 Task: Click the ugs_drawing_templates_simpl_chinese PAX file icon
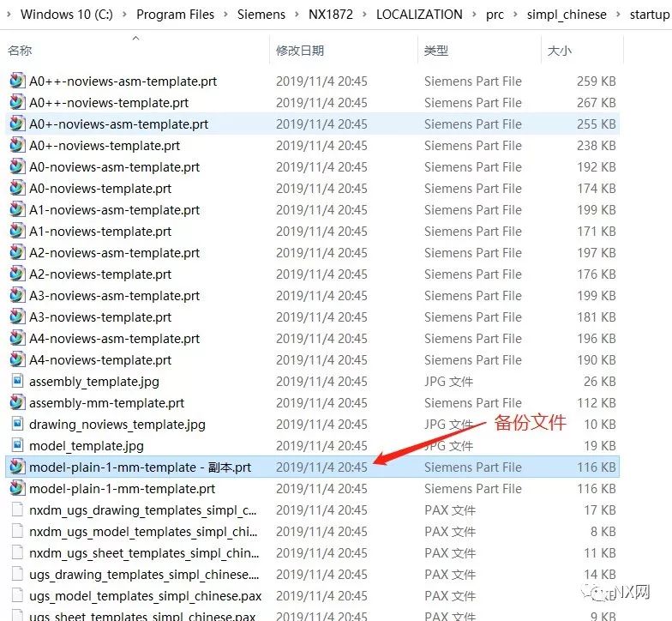(x=17, y=574)
